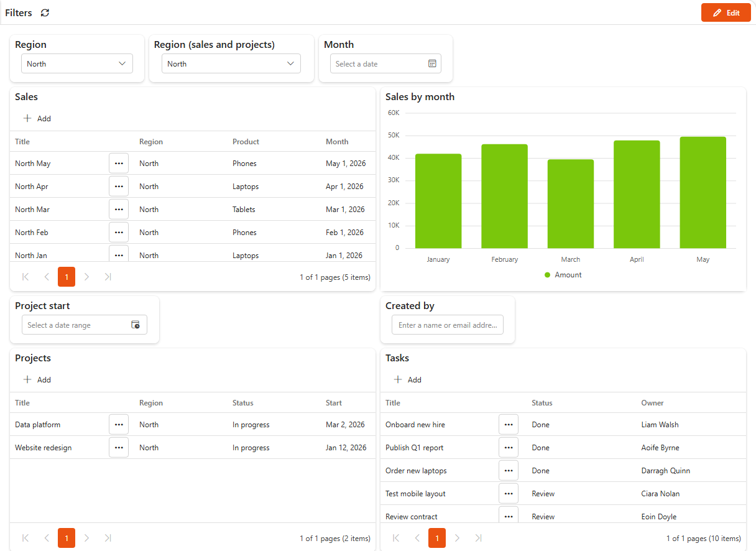Open the menu for Publish Q1 report task
The height and width of the screenshot is (551, 756).
[509, 448]
